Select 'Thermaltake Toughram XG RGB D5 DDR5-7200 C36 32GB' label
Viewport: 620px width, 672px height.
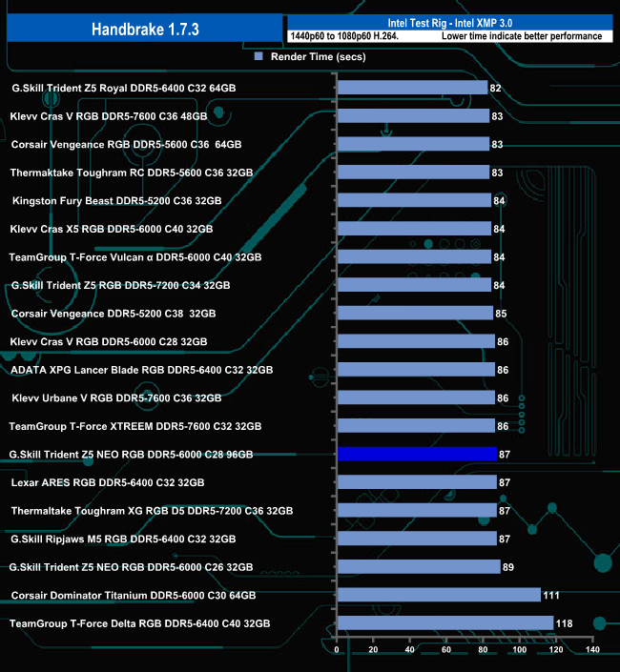click(152, 511)
